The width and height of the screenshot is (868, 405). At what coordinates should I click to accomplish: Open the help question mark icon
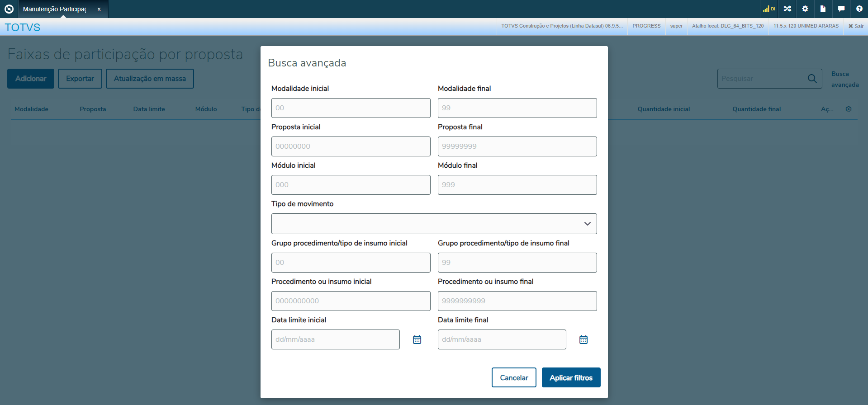(859, 9)
